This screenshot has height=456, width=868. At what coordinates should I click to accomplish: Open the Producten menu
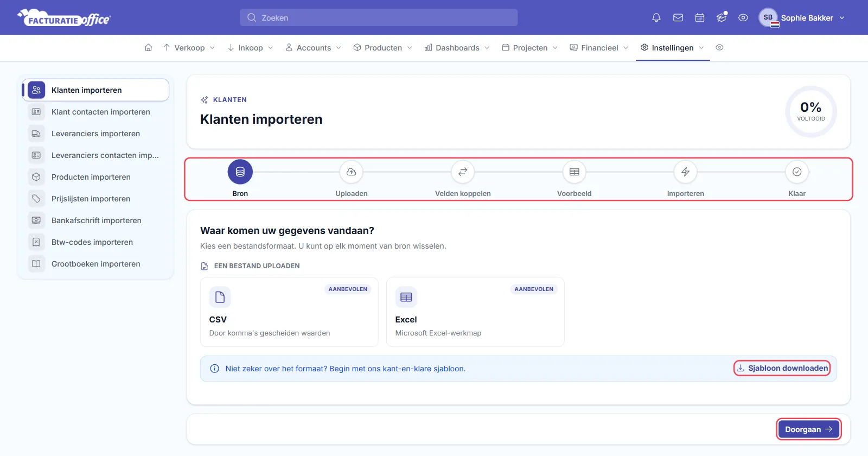point(382,48)
